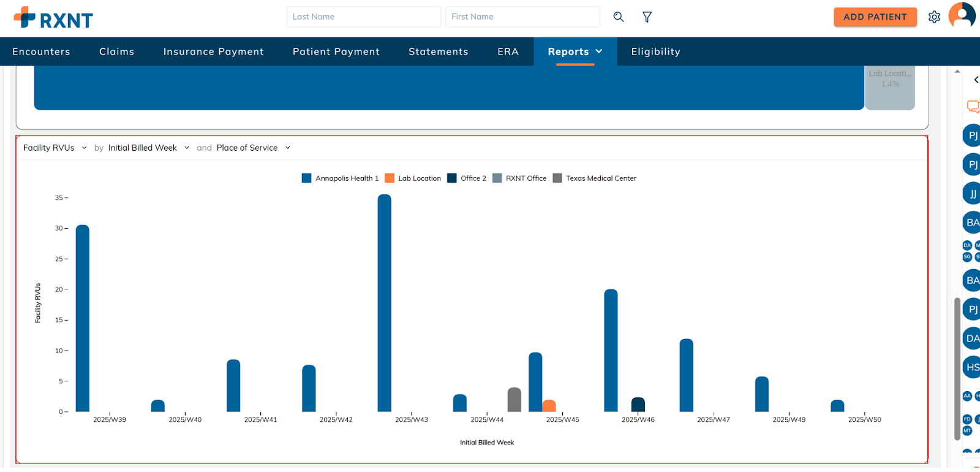Open the orange chat bubble icon
980x472 pixels.
tap(973, 107)
